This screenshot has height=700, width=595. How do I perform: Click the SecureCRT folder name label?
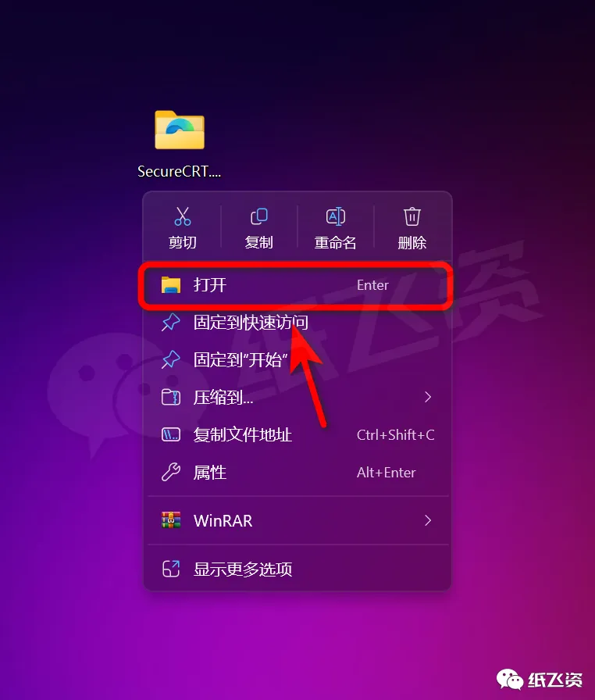(180, 171)
